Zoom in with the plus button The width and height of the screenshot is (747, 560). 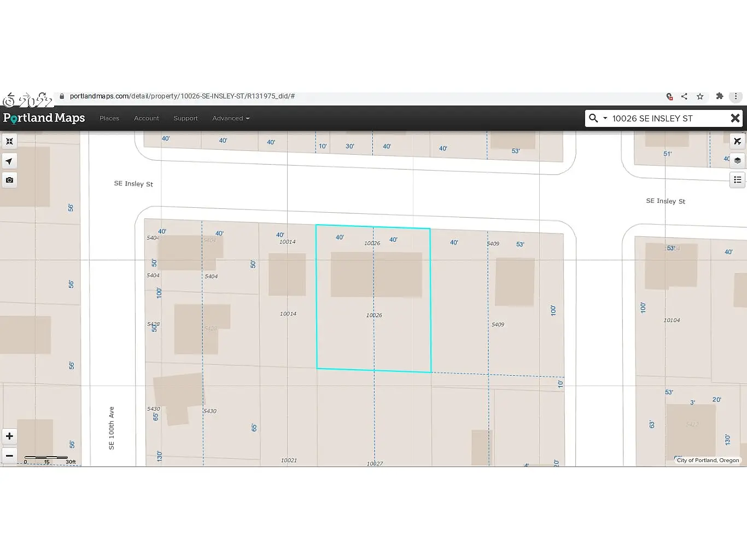9,436
